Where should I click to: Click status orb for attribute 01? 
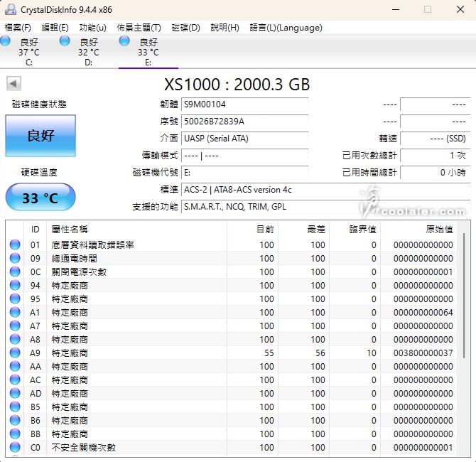(x=15, y=245)
